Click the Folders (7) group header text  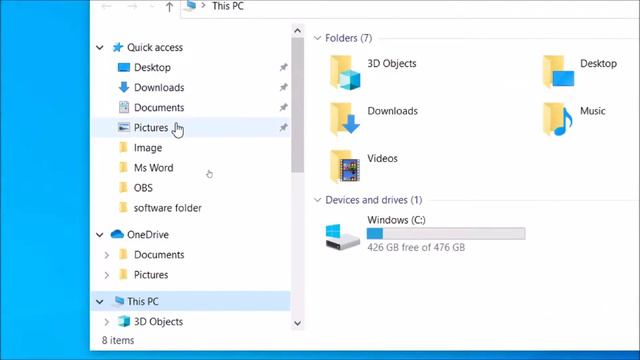[x=349, y=38]
